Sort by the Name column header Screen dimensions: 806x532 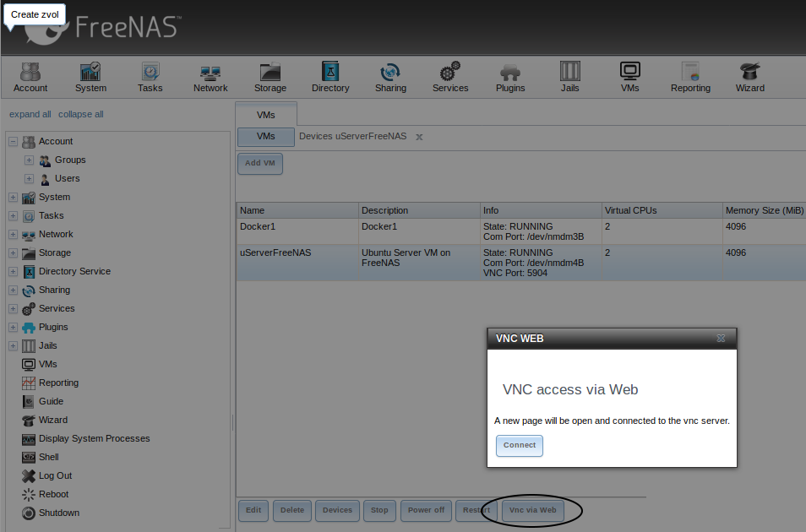pos(297,210)
